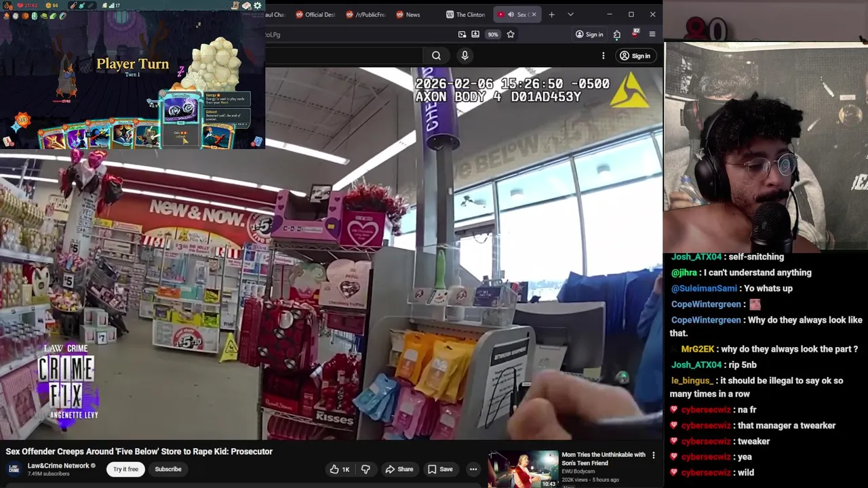Click the install app icon in address bar
Viewport: 868px width, 488px height.
475,35
